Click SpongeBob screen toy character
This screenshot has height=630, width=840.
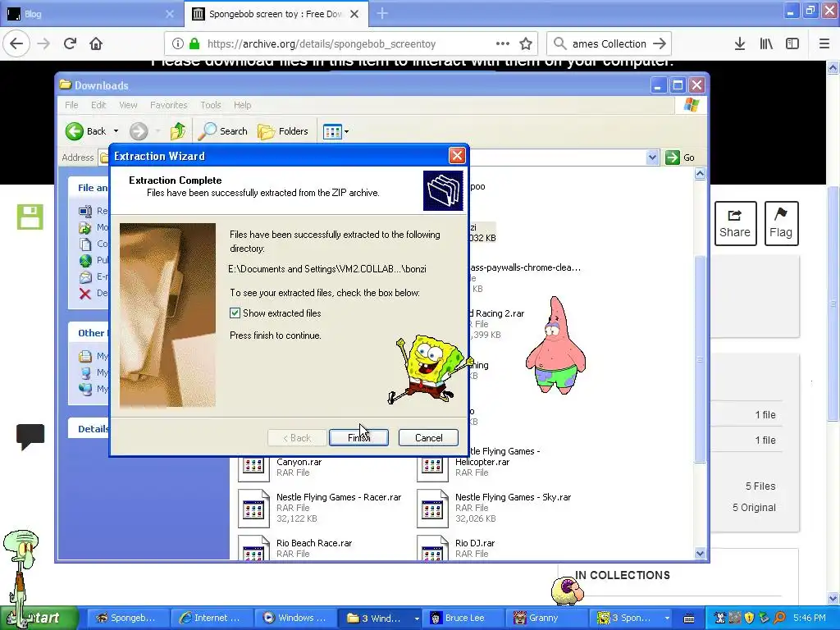point(428,370)
